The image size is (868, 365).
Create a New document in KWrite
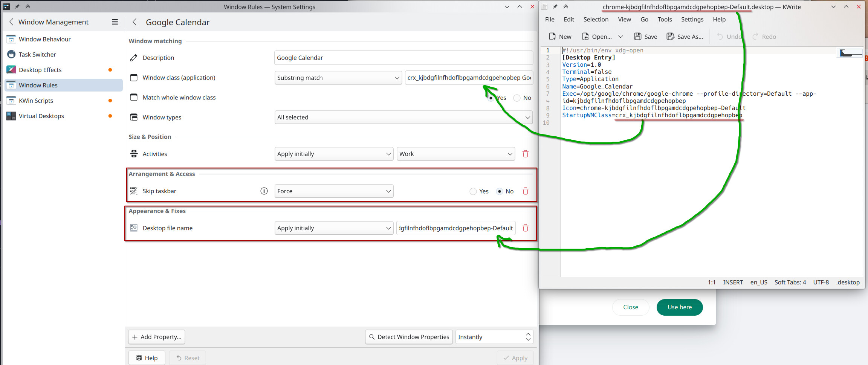(x=560, y=37)
